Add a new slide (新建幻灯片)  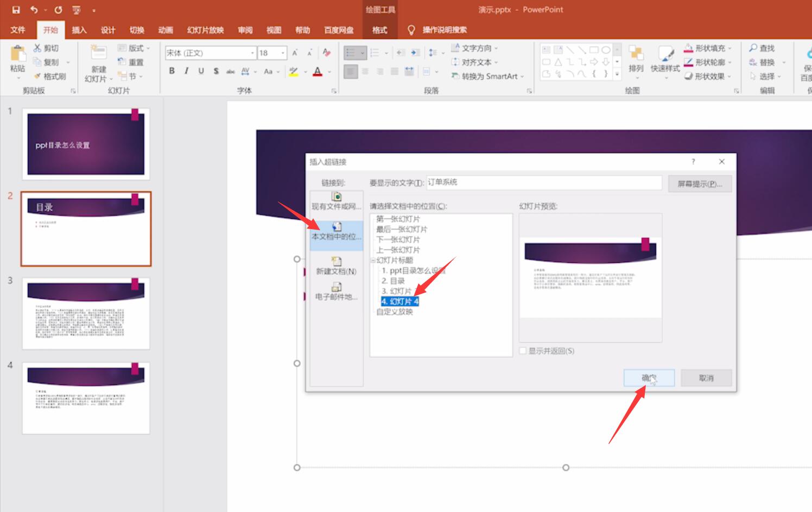click(98, 64)
